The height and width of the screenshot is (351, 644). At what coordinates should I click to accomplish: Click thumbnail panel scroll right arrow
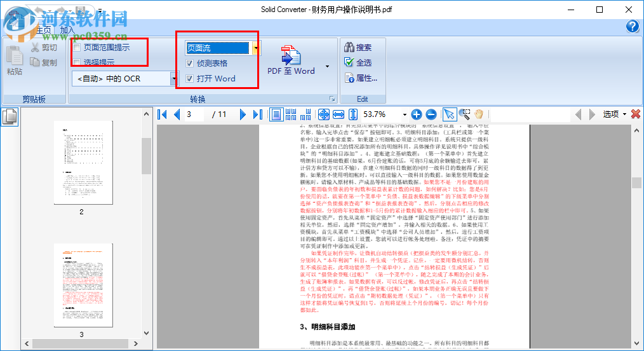pyautogui.click(x=136, y=343)
